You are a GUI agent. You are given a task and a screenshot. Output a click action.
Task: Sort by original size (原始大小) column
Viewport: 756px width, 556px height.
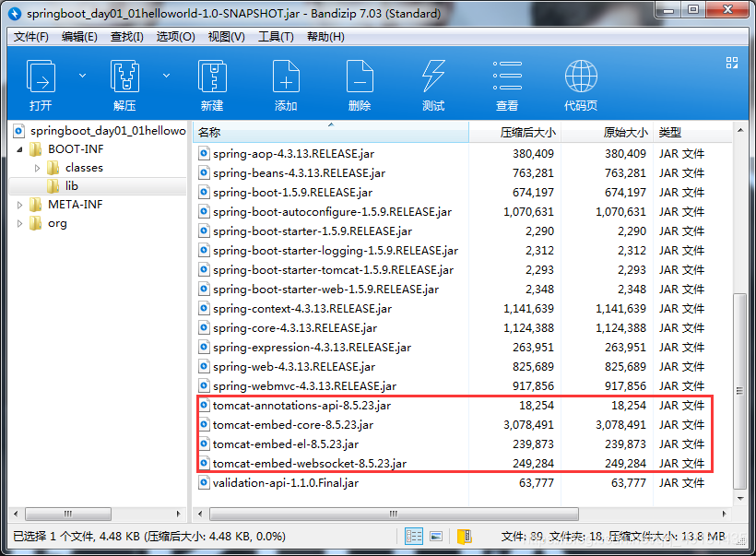click(x=607, y=132)
